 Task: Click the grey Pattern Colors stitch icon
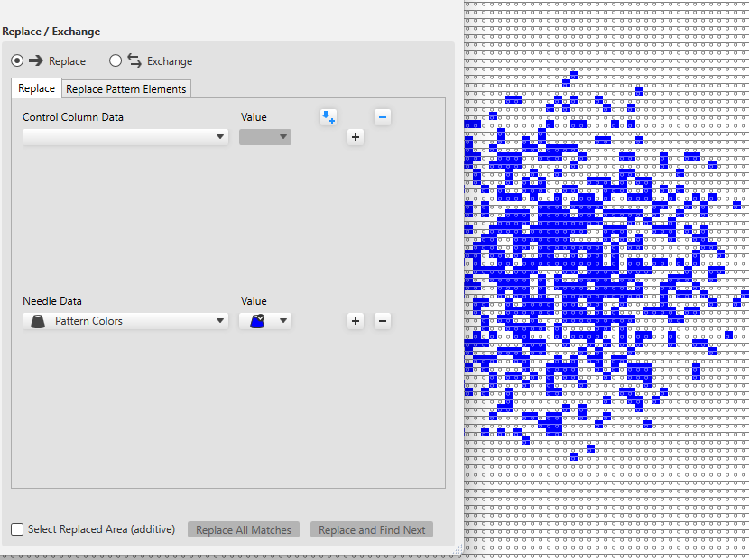pos(37,321)
